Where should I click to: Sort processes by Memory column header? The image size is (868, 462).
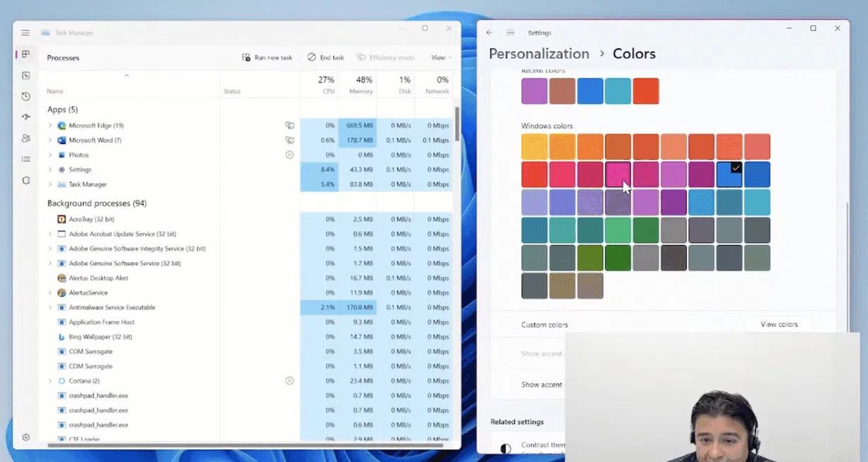coord(357,85)
